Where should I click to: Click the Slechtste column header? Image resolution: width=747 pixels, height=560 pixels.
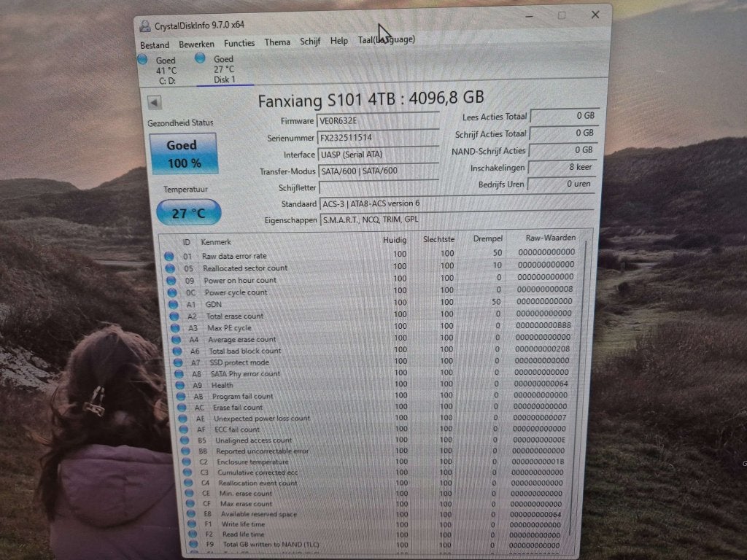[438, 239]
